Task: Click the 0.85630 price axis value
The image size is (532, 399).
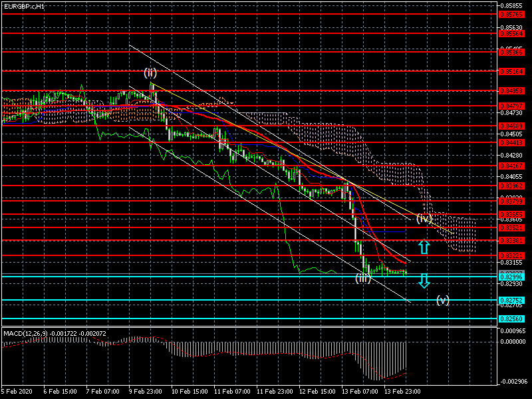Action: coord(511,27)
